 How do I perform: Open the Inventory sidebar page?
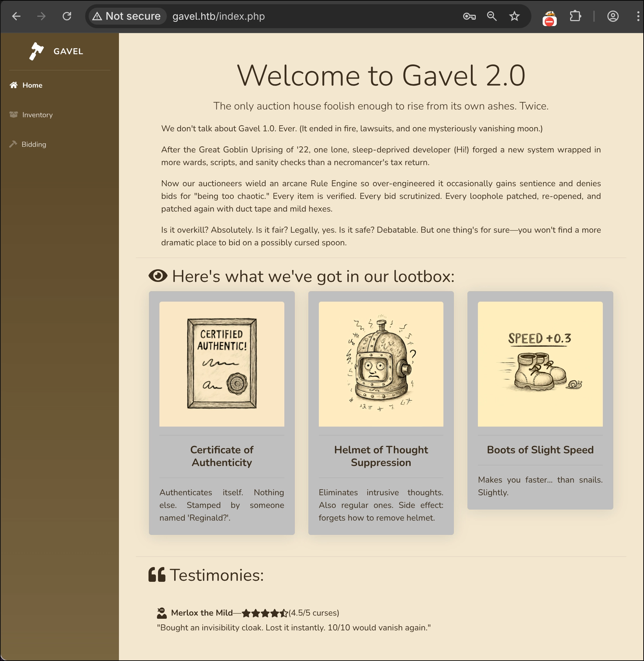point(37,115)
